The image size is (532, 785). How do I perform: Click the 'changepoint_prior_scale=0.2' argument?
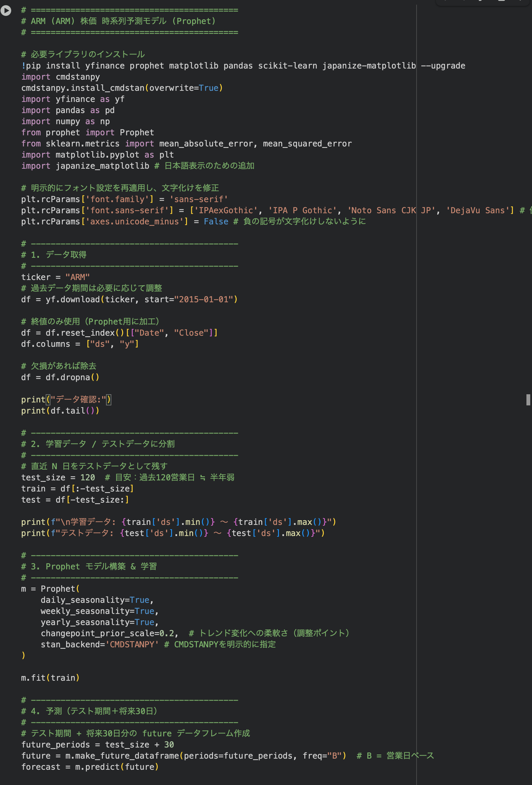pos(110,634)
